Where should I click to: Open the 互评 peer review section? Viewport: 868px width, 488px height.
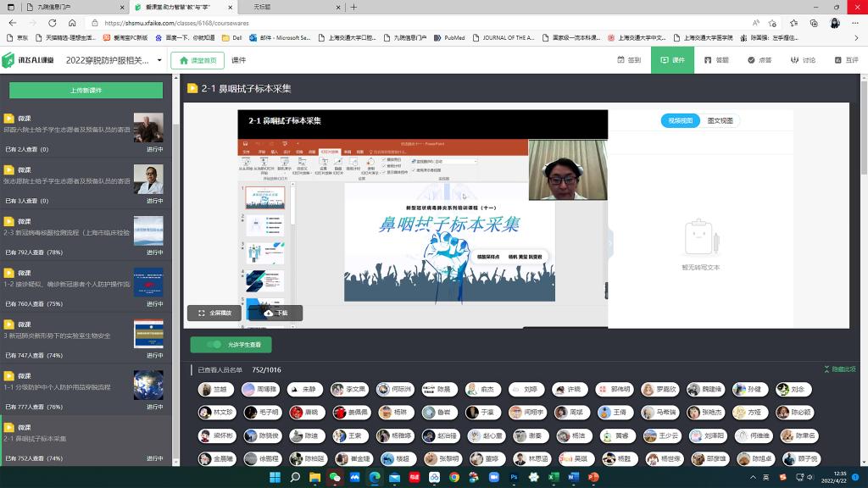[x=846, y=60]
